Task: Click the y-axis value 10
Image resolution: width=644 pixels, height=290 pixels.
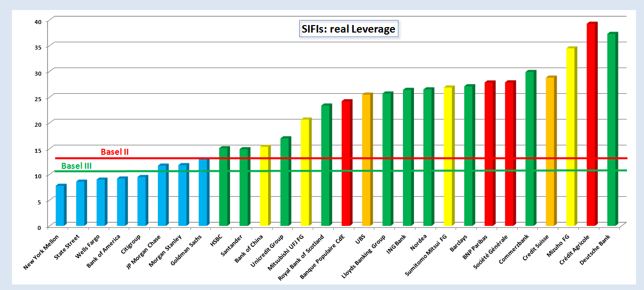Action: (x=38, y=175)
